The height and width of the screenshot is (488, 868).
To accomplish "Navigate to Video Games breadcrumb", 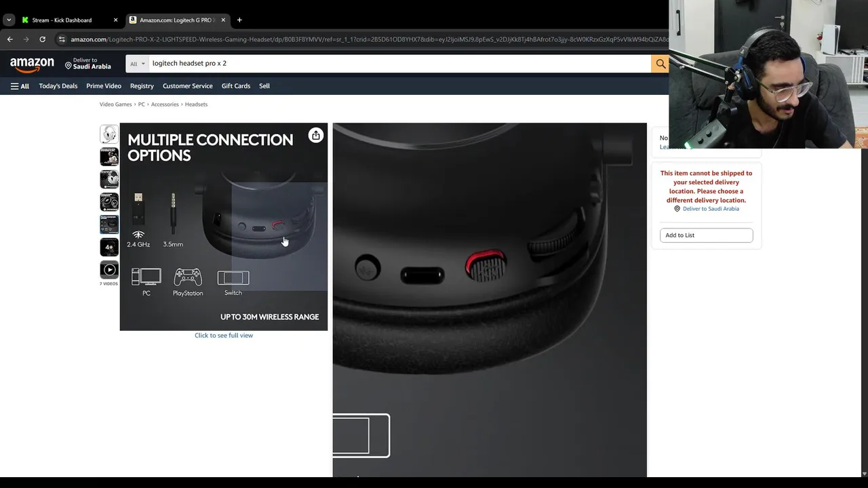I will pos(115,104).
